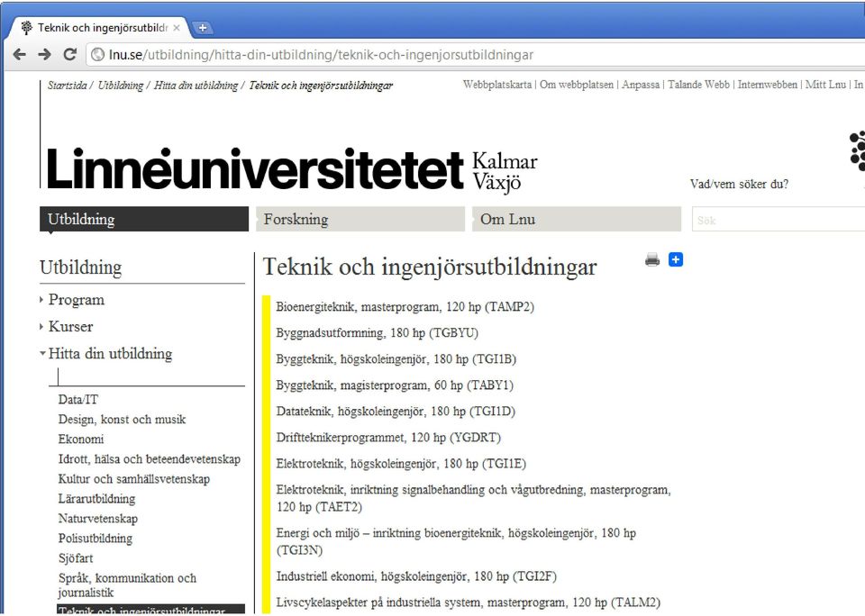
Task: Open Elektroteknik signalbehandling masterprogram (TAET2)
Action: (x=473, y=498)
